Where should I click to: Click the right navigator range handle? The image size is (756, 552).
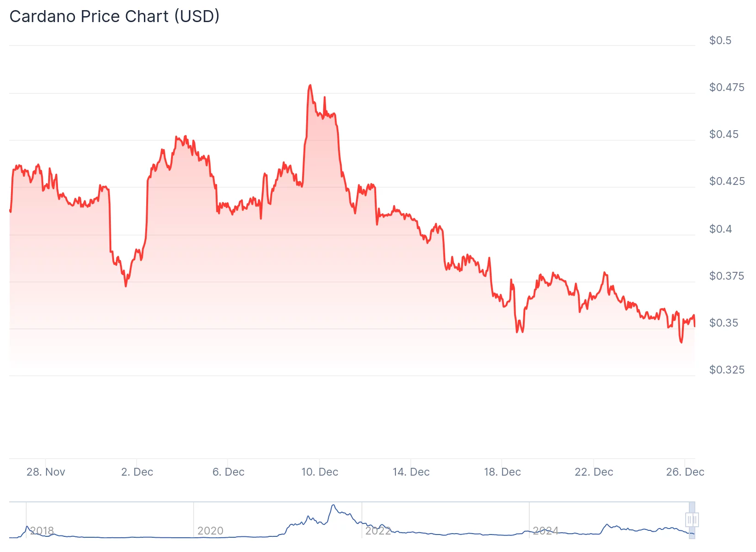tap(695, 520)
